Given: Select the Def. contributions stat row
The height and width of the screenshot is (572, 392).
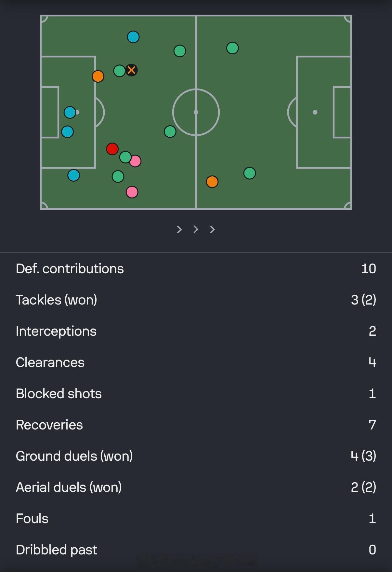Looking at the screenshot, I should pyautogui.click(x=196, y=269).
